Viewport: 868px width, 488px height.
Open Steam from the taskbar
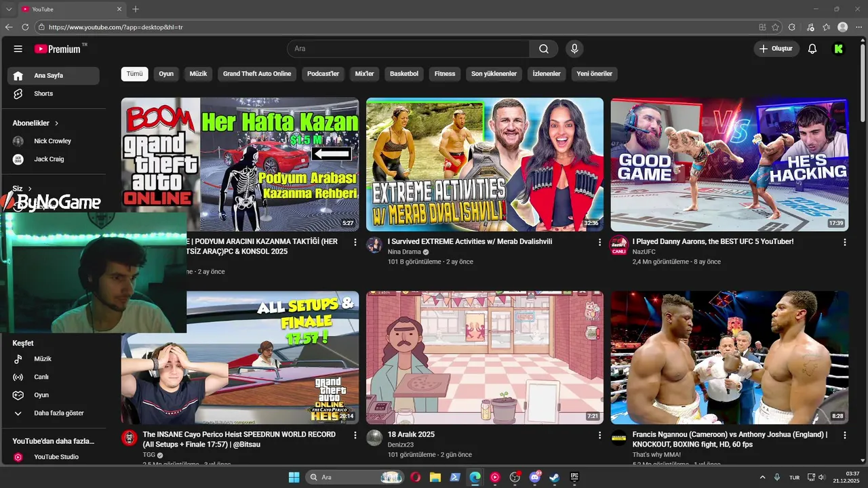554,477
